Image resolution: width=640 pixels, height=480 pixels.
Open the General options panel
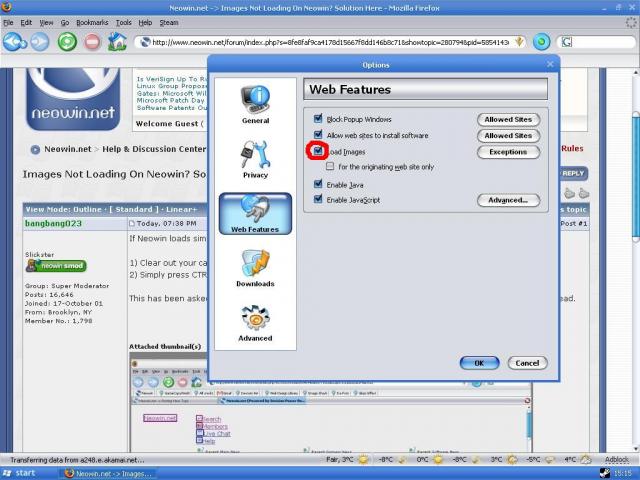[255, 104]
